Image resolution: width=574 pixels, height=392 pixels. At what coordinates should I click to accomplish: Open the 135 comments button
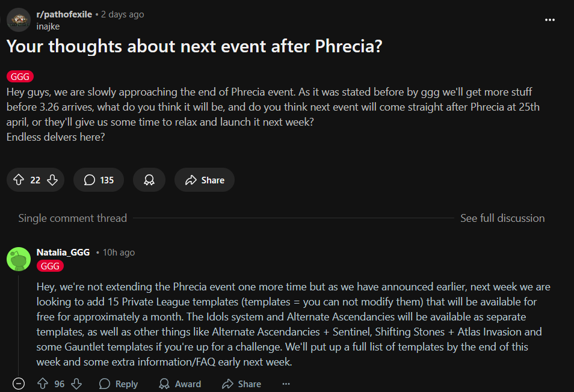(x=99, y=180)
